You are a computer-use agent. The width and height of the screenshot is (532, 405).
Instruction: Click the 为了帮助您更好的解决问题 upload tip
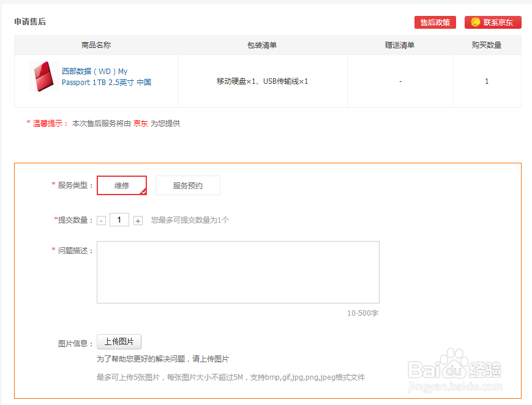click(x=163, y=359)
